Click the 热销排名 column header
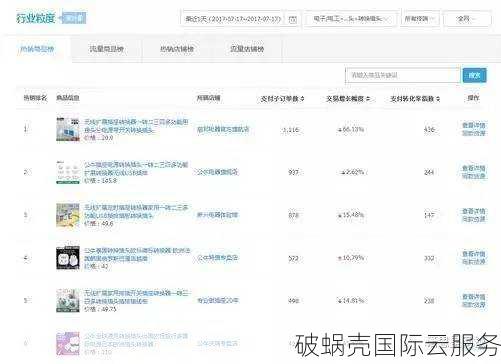This screenshot has width=501, height=364. point(35,98)
